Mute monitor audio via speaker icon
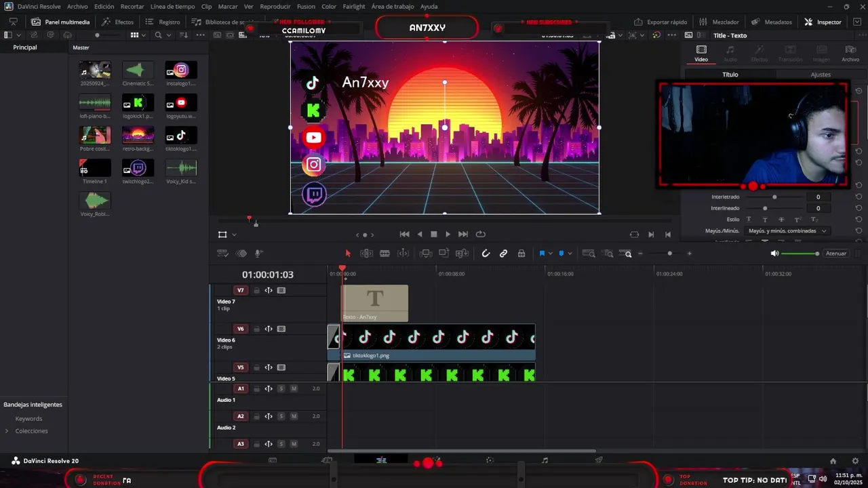This screenshot has width=868, height=488. point(774,253)
